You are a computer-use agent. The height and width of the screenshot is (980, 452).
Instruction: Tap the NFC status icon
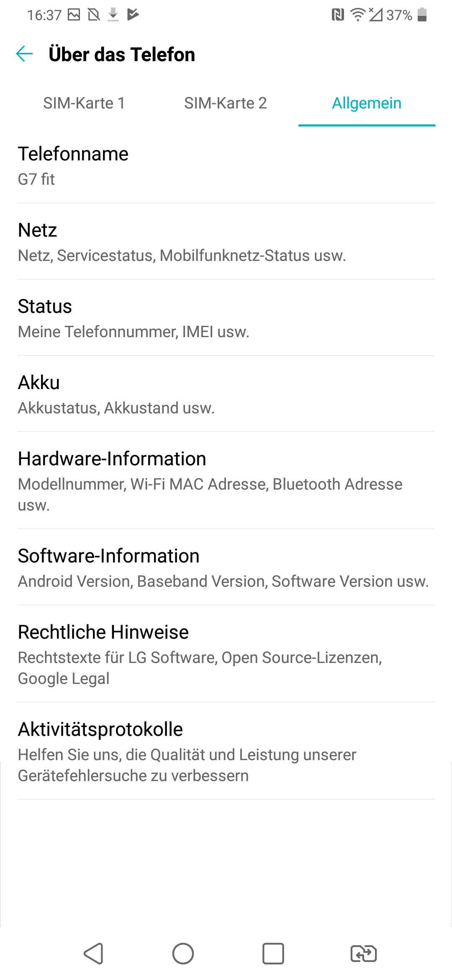click(x=337, y=15)
